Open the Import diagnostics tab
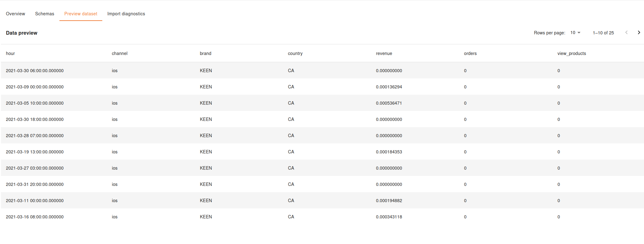 [126, 14]
